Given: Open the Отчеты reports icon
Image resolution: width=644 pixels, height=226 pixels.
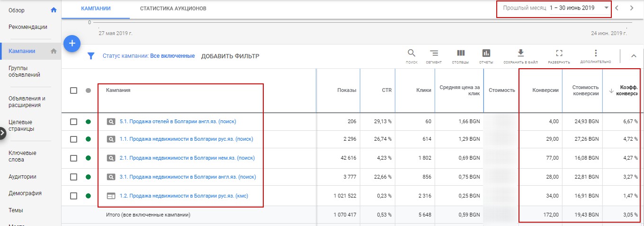Looking at the screenshot, I should coord(486,53).
